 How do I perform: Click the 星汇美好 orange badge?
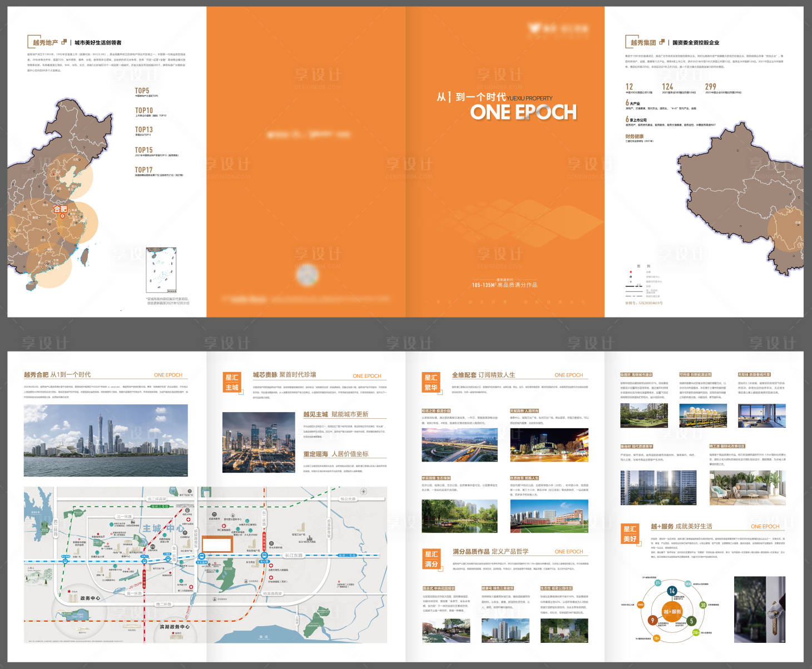tap(631, 534)
